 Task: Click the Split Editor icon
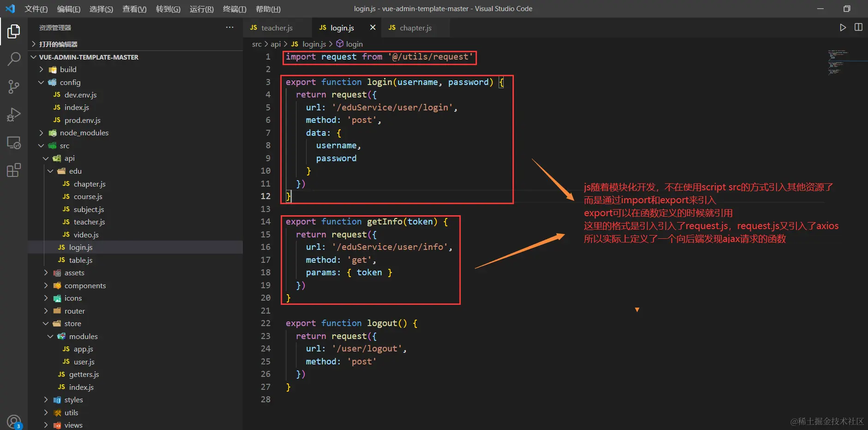858,27
